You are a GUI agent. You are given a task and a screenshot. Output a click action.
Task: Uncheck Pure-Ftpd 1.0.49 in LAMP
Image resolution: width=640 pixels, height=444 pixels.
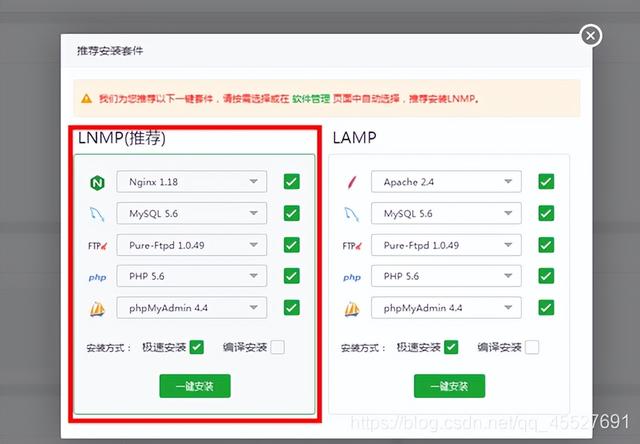[546, 245]
